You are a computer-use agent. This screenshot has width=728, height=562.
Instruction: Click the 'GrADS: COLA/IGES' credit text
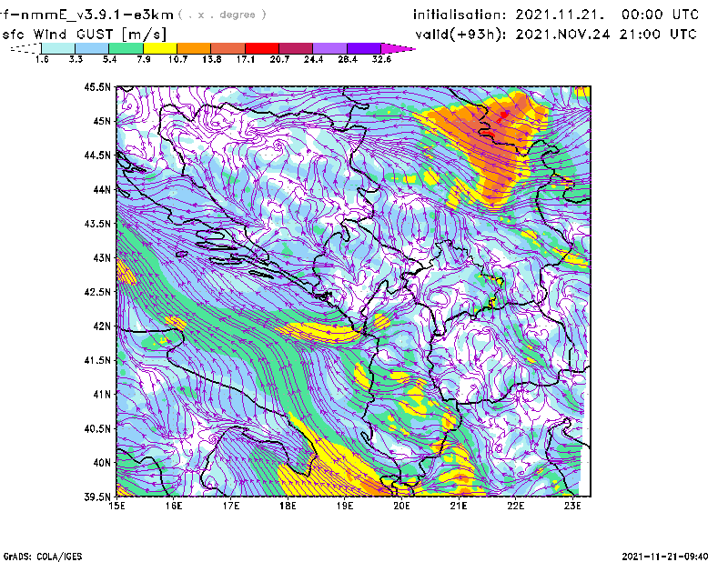[43, 557]
